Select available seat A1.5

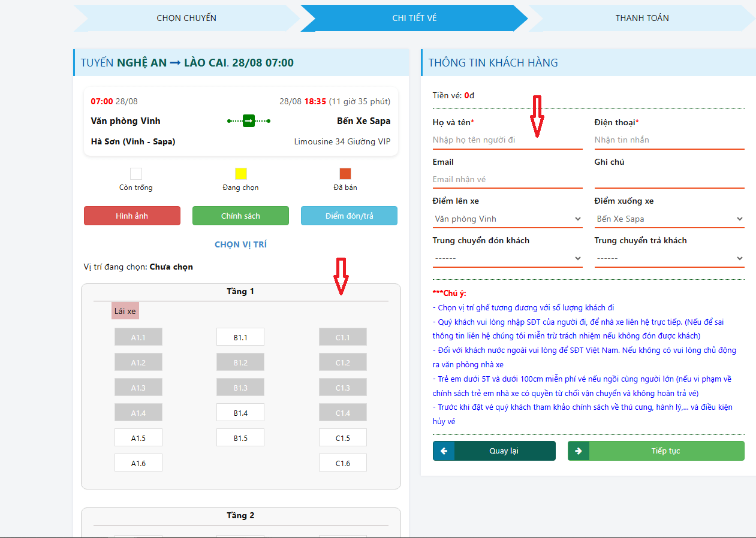138,438
